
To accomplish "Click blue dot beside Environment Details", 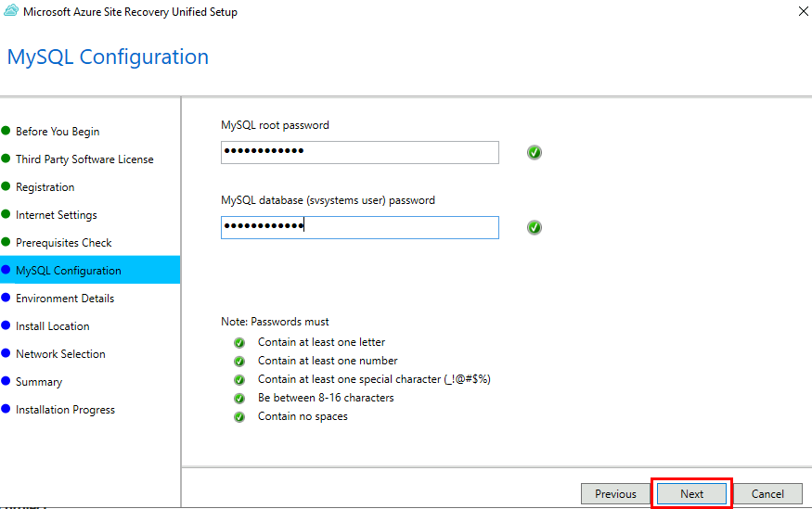I will pos(6,298).
